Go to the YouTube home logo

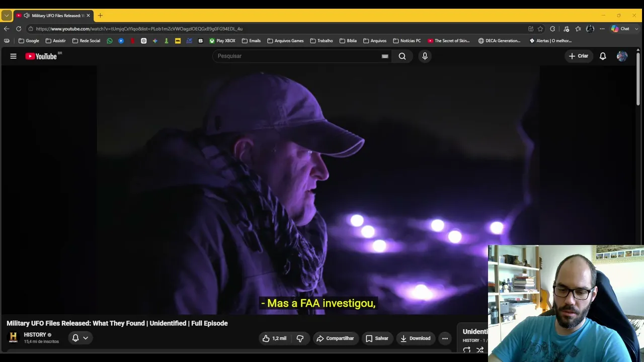tap(41, 56)
